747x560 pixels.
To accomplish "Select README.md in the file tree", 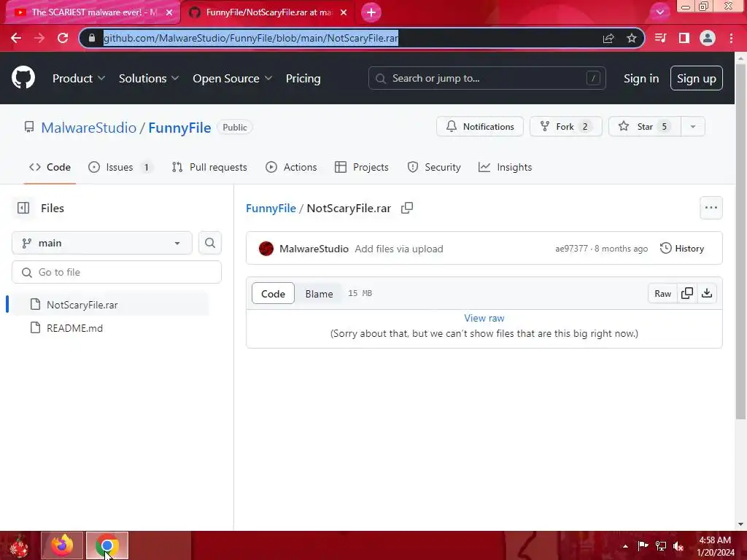I will click(x=110, y=328).
